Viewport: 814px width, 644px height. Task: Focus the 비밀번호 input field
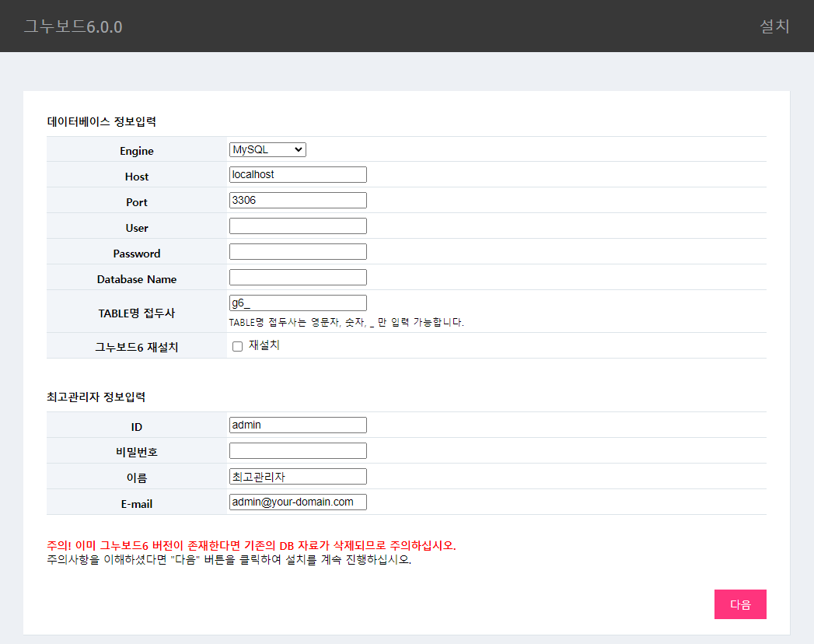coord(298,451)
